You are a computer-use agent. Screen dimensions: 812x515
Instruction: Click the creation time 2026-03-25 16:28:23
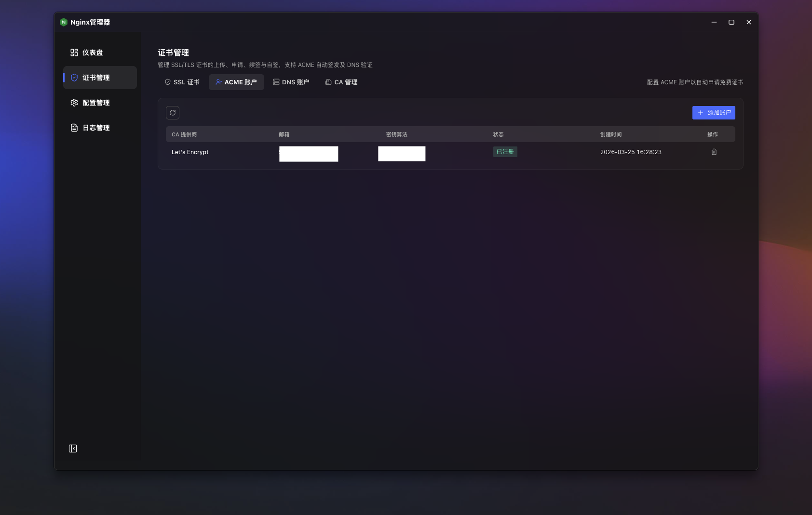[x=631, y=152]
